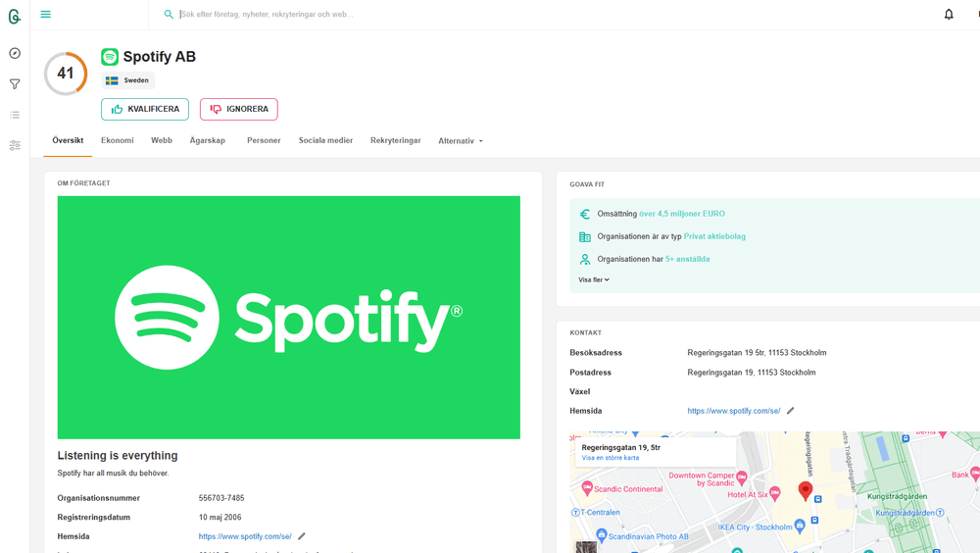
Task: Click the Spotify logo icon beside company name
Action: coord(110,57)
